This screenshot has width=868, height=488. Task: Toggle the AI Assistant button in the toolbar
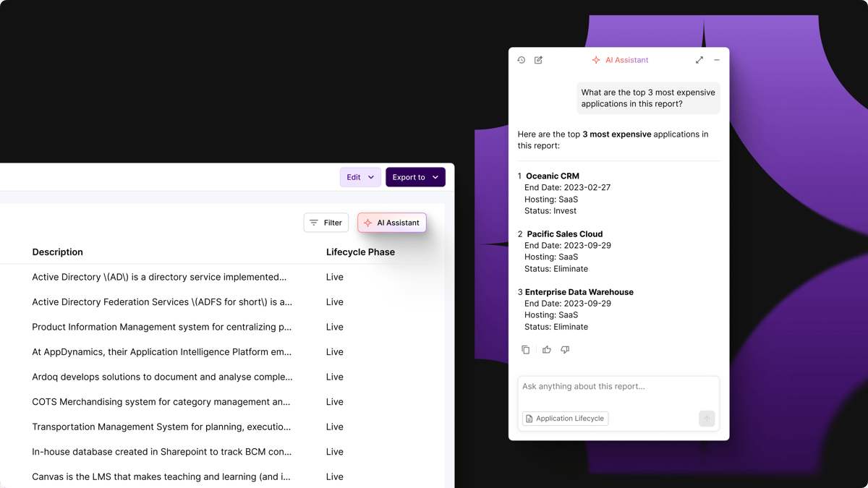click(391, 223)
